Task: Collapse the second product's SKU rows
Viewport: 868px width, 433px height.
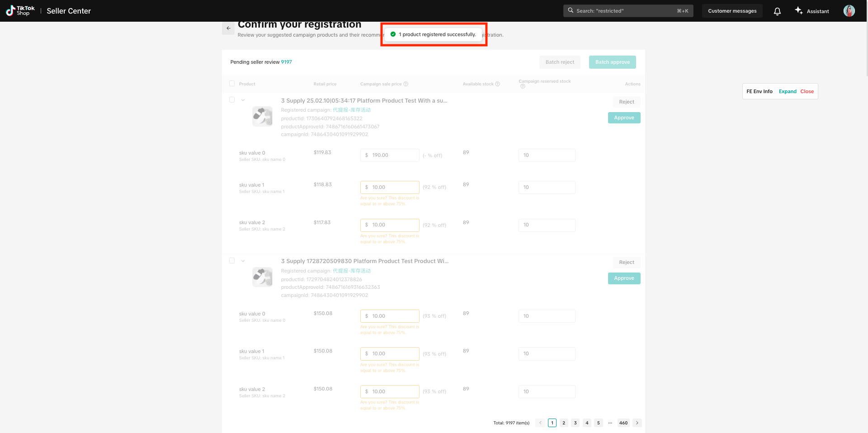Action: pos(243,261)
